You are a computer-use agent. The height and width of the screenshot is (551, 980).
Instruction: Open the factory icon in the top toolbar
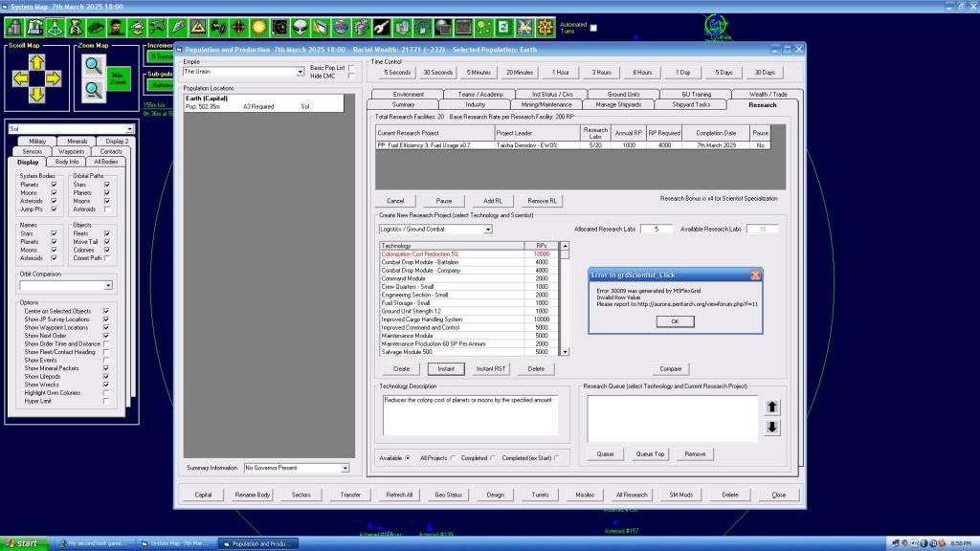(x=35, y=28)
